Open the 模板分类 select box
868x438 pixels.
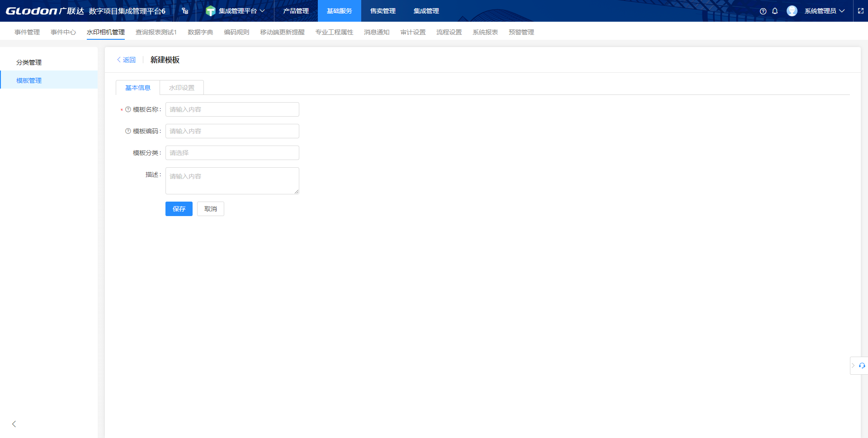point(232,153)
